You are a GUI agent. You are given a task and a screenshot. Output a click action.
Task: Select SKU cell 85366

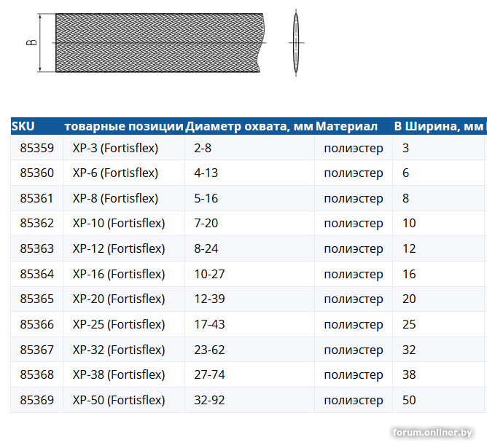click(37, 324)
